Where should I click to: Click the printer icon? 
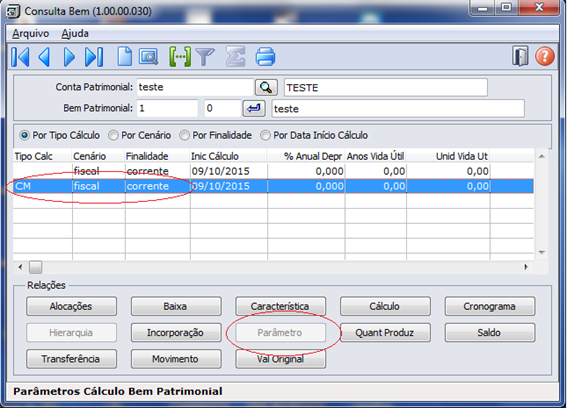click(x=265, y=57)
